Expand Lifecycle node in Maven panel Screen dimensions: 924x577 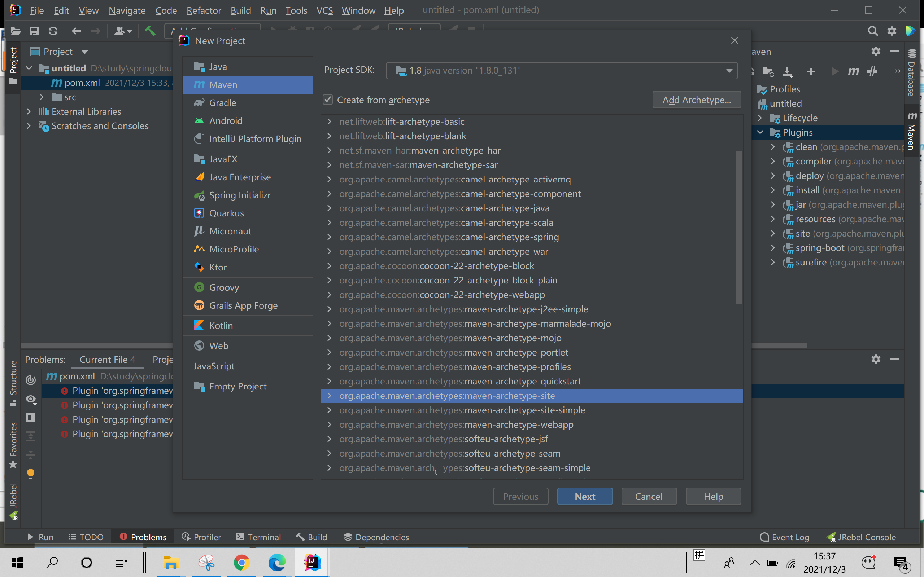tap(760, 118)
